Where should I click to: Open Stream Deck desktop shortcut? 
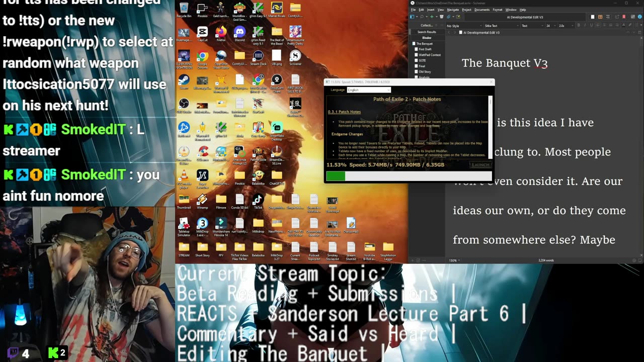click(x=258, y=59)
